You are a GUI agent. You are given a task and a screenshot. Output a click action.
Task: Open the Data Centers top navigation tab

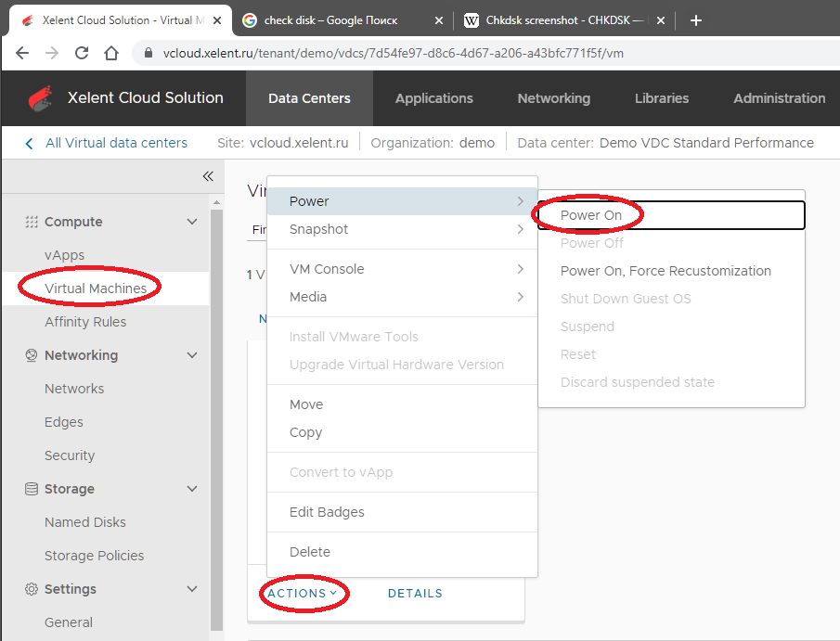point(309,98)
